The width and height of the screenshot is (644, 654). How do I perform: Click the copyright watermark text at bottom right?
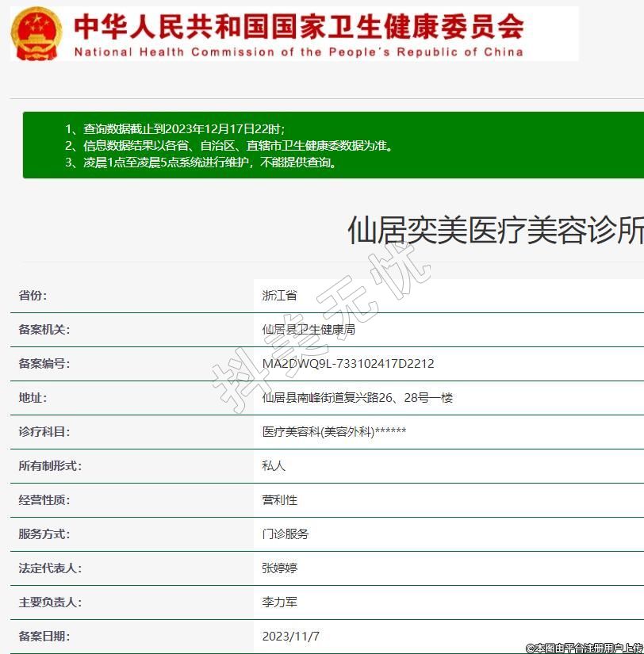pyautogui.click(x=584, y=648)
